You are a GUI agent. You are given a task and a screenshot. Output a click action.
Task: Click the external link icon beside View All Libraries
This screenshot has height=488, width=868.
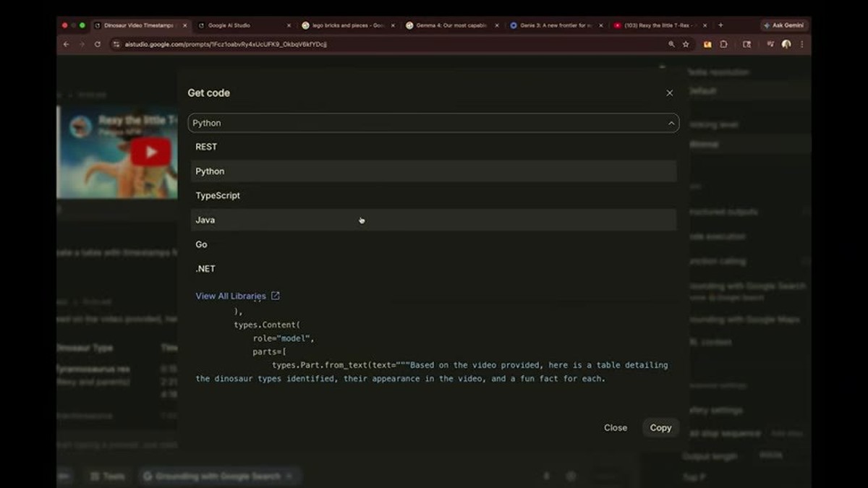pos(275,296)
